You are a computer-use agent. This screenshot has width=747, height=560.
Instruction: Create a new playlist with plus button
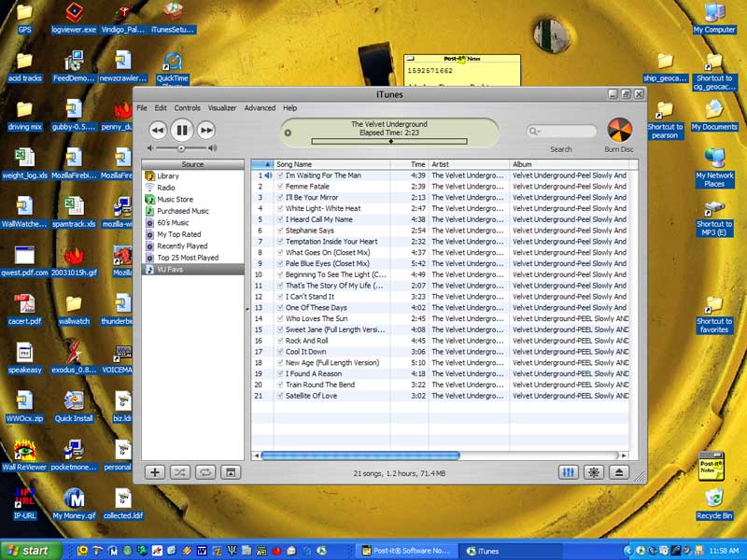pyautogui.click(x=155, y=472)
